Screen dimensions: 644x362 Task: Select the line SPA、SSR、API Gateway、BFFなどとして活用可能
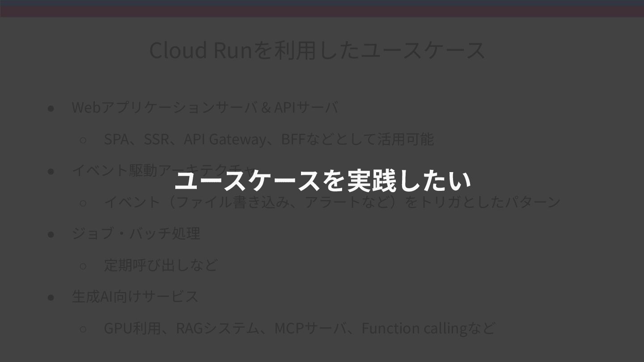[x=269, y=139]
